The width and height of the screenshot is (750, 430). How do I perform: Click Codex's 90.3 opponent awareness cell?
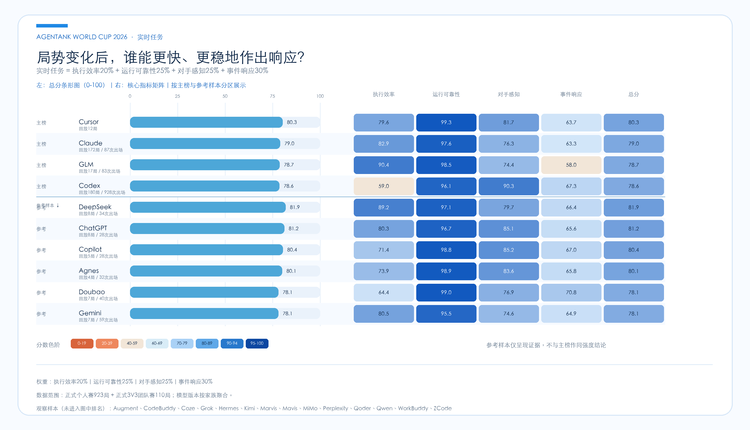(508, 186)
